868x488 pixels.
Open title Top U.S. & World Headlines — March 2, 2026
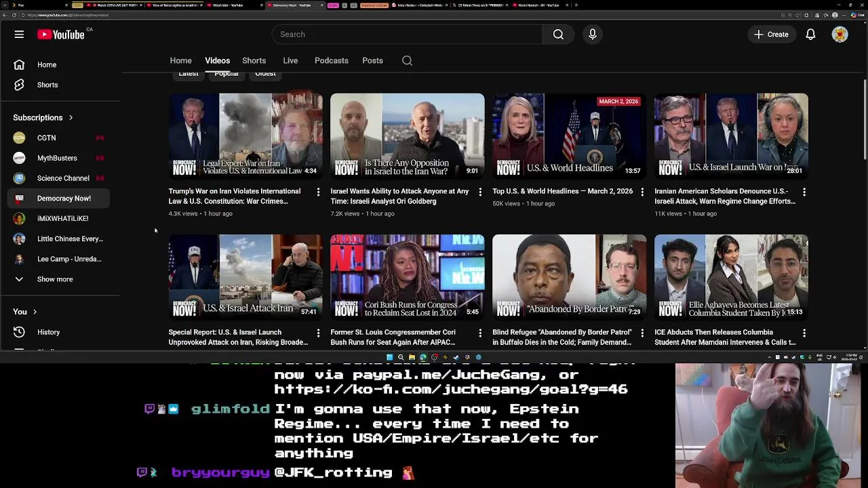click(562, 192)
